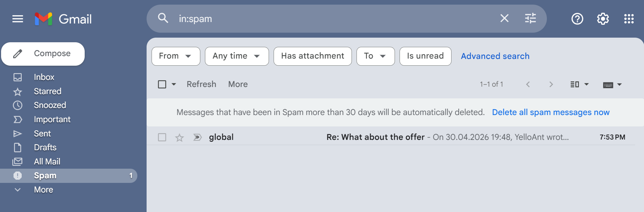644x212 pixels.
Task: Select the checkbox for global email
Action: click(x=162, y=137)
